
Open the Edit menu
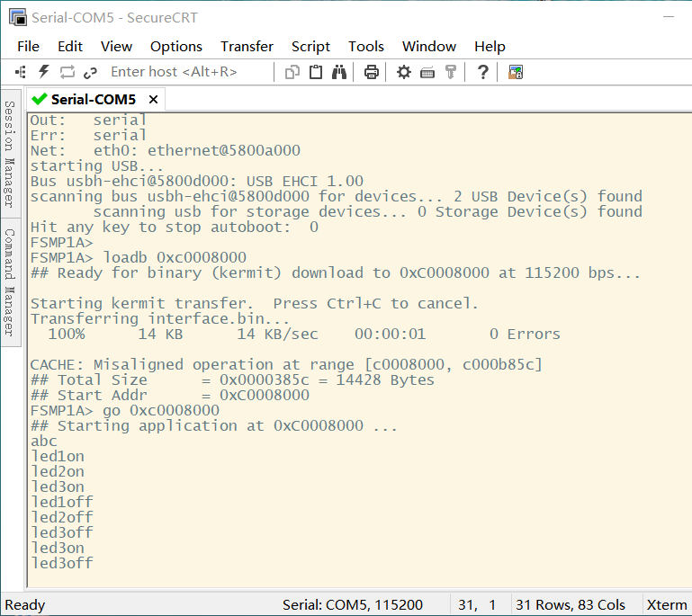tap(69, 46)
